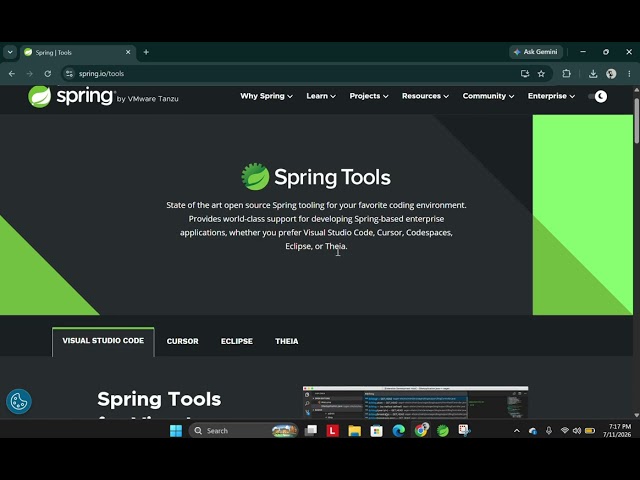Open the Wi-Fi network tray icon
This screenshot has width=640, height=480.
pyautogui.click(x=564, y=430)
